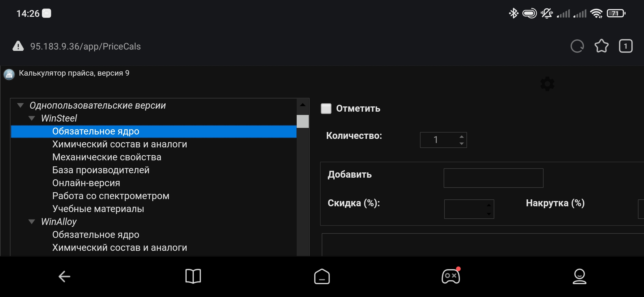Open the games controller icon
This screenshot has width=644, height=297.
point(451,276)
